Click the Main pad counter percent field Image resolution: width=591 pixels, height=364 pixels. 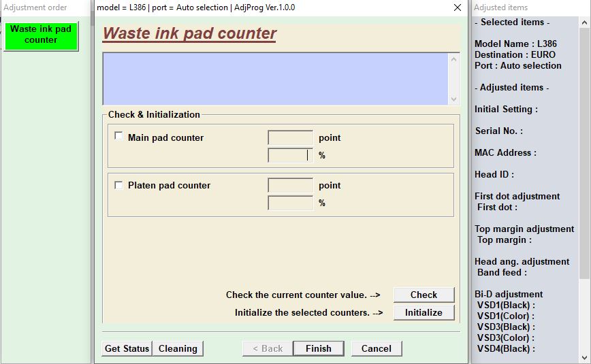tap(290, 155)
